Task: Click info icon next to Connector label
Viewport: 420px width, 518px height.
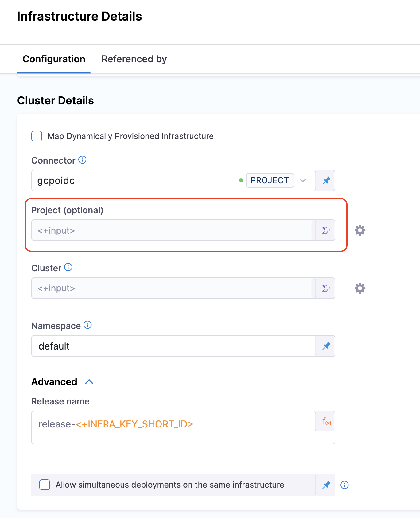Action: 82,160
